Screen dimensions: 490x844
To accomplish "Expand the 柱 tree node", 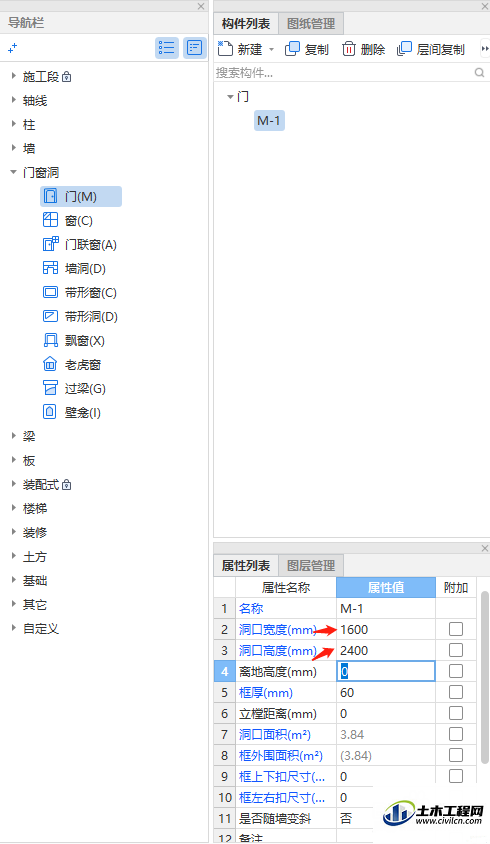I will point(13,124).
